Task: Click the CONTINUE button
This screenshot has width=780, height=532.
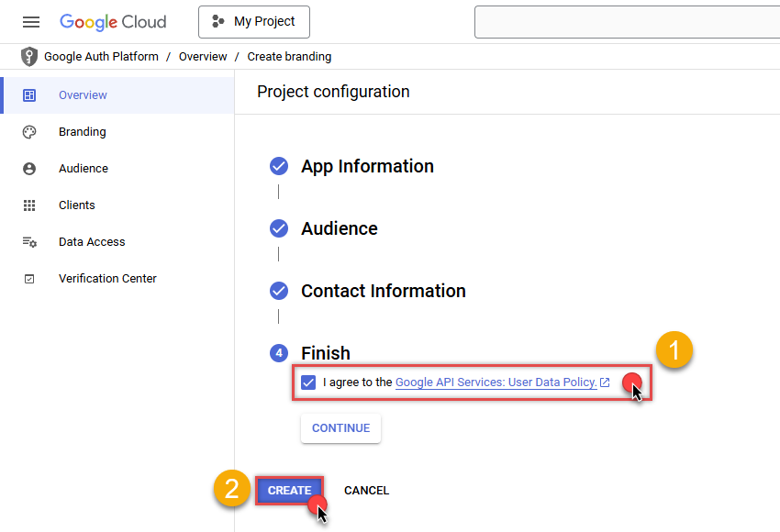Action: click(x=340, y=428)
